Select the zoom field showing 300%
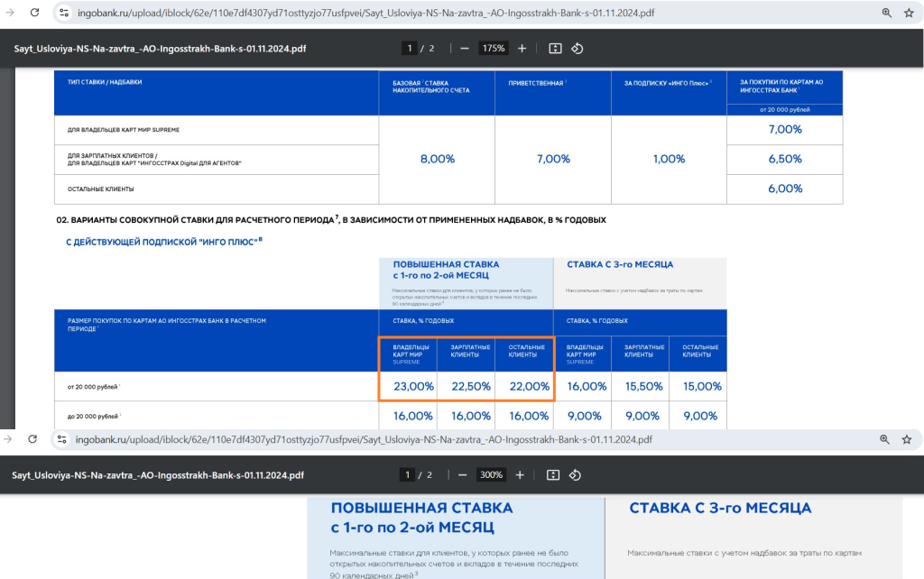The width and height of the screenshot is (924, 579). 492,474
